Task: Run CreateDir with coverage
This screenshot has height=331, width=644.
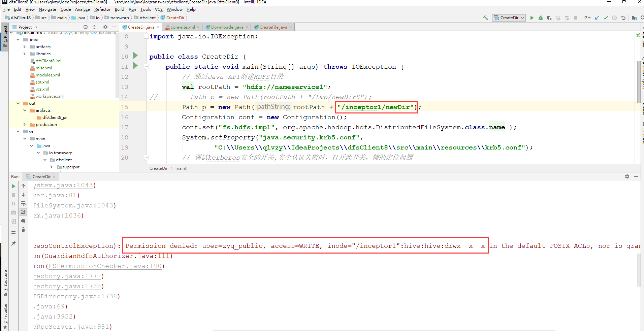Action: point(549,18)
